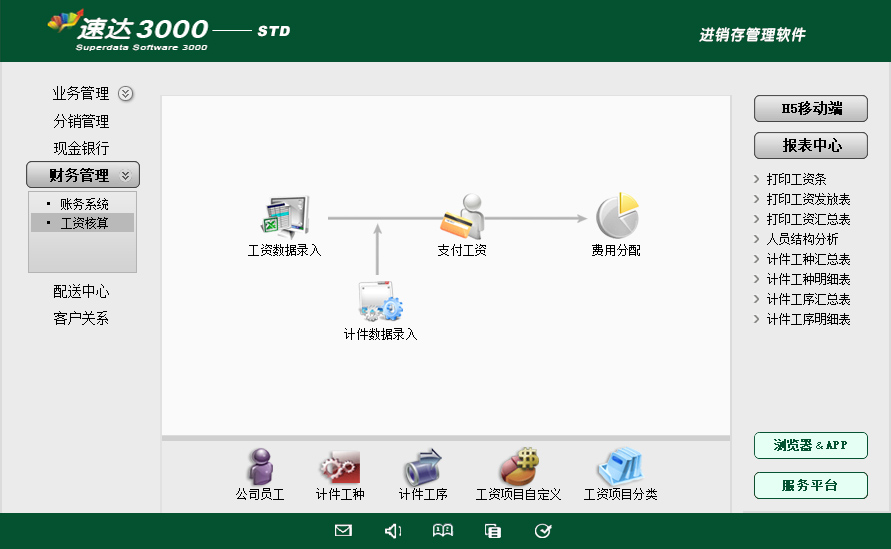The width and height of the screenshot is (891, 549).
Task: Click the 计件工序 label
Action: click(423, 494)
